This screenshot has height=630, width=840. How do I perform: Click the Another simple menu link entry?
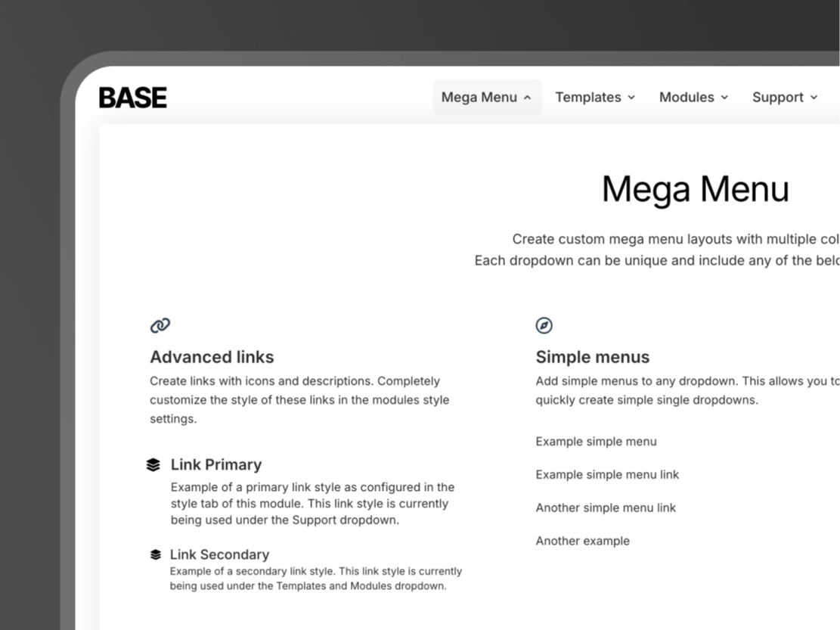[606, 507]
